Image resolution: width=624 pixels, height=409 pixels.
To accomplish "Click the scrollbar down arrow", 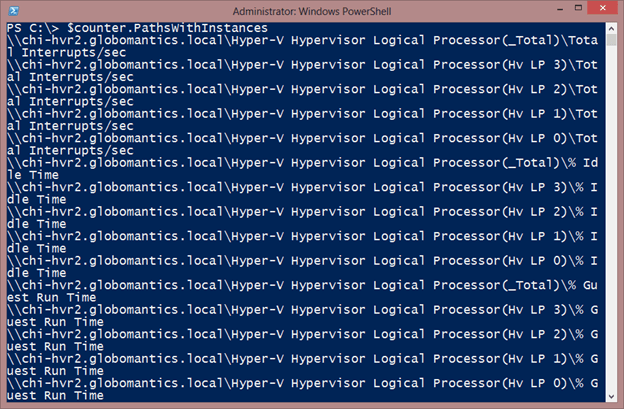I will [611, 396].
